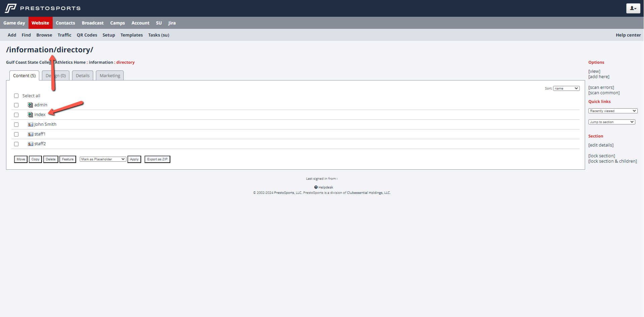Switch to the Design (0) tab

(x=56, y=75)
